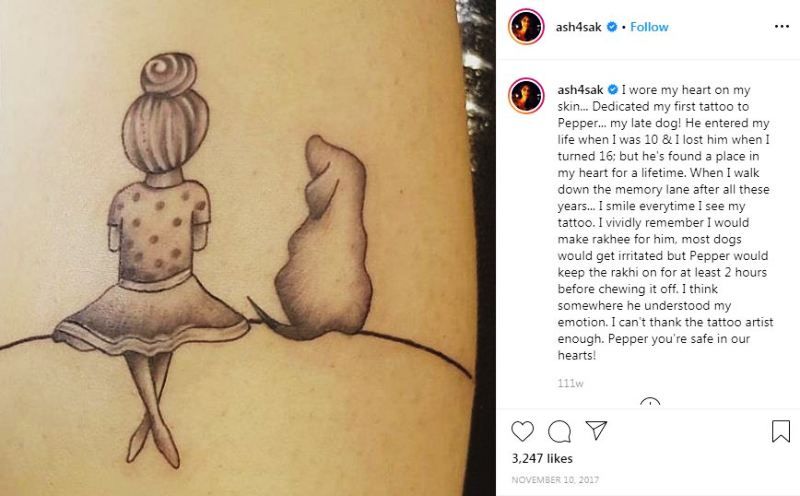800x496 pixels.
Task: Click the caption text about Pepper
Action: [x=663, y=222]
